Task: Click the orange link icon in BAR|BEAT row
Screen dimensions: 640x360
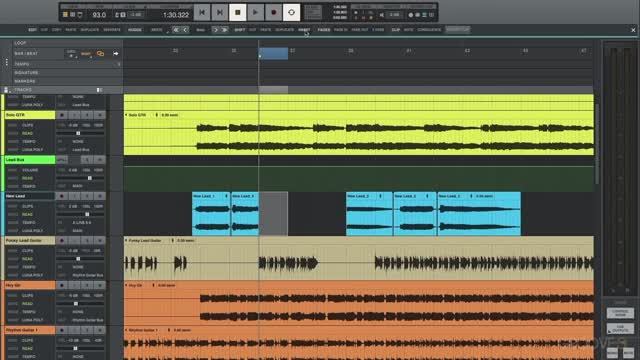Action: click(100, 53)
